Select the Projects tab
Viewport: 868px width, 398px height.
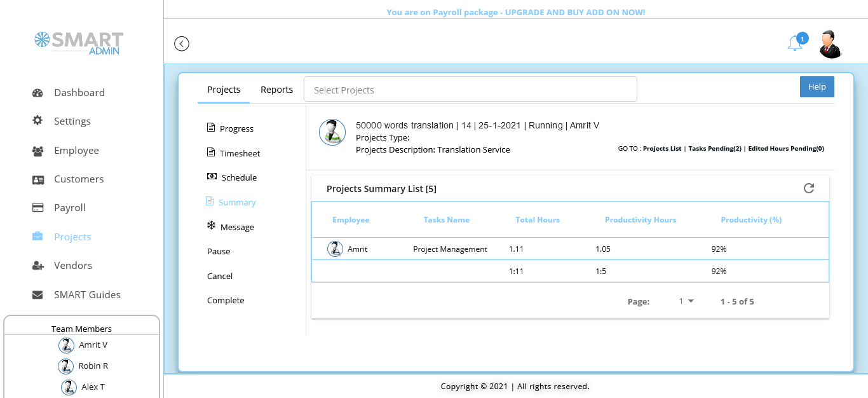point(224,90)
